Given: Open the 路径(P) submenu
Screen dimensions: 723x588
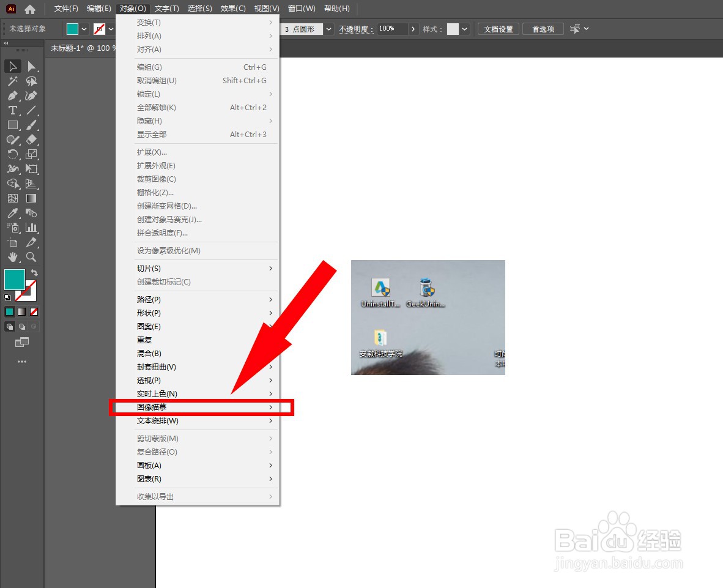Looking at the screenshot, I should [x=198, y=300].
